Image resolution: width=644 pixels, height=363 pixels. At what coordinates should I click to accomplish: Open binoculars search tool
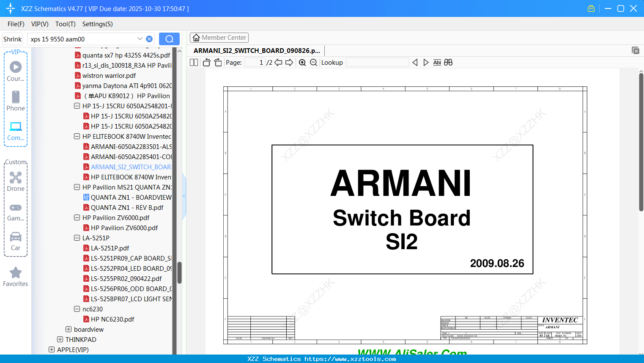tap(448, 62)
